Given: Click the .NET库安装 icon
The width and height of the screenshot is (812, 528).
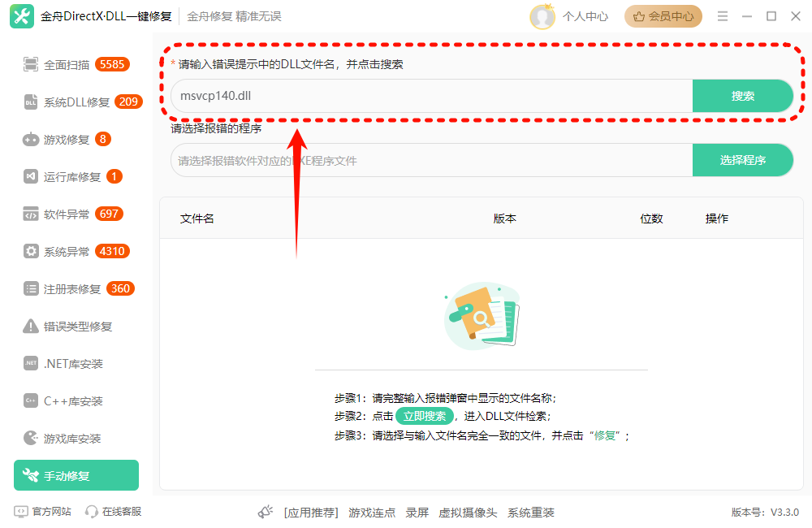Looking at the screenshot, I should (x=31, y=363).
